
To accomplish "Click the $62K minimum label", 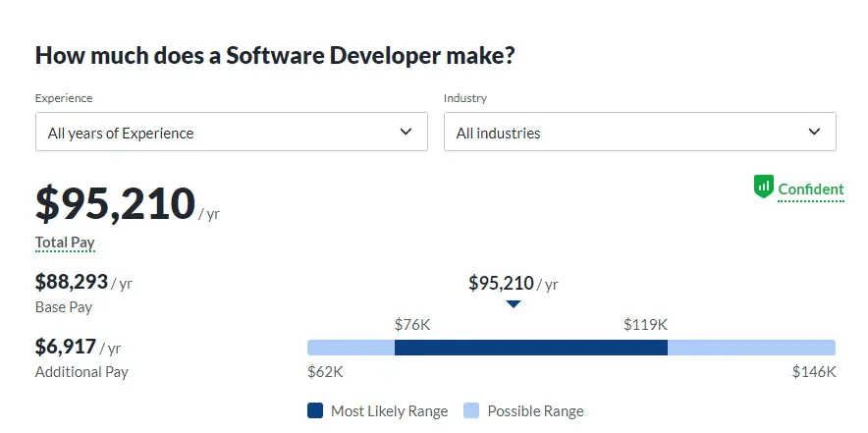I will tap(325, 371).
